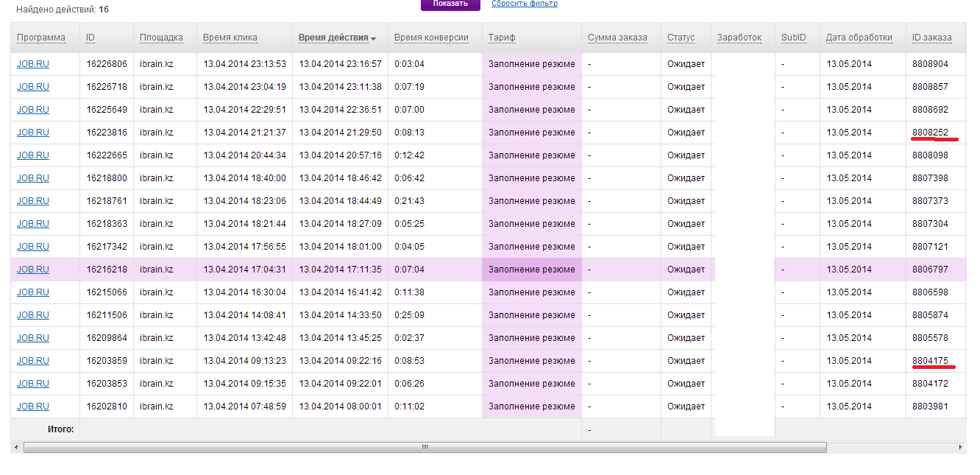The width and height of the screenshot is (980, 475).
Task: Select order ID 8808904
Action: point(930,64)
